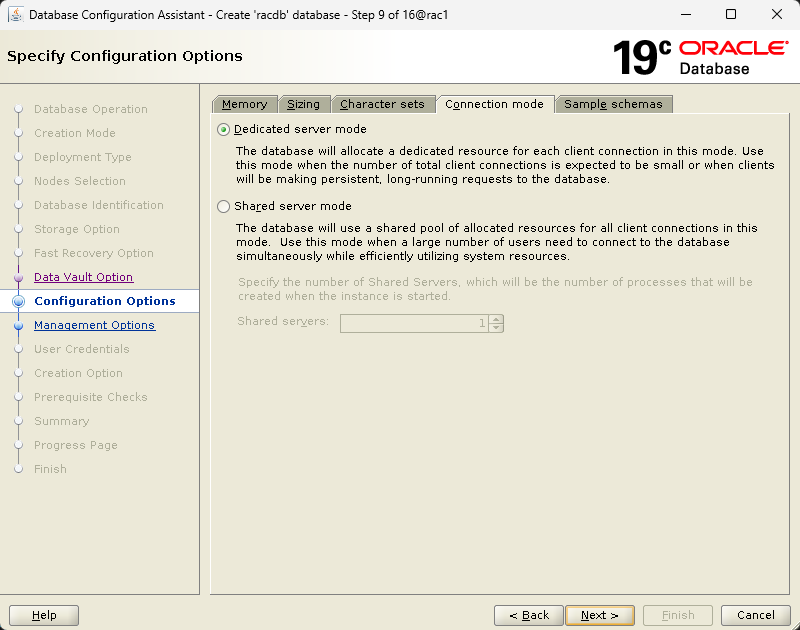This screenshot has width=800, height=630.
Task: Click the Configuration Options step bullet icon
Action: 18,301
